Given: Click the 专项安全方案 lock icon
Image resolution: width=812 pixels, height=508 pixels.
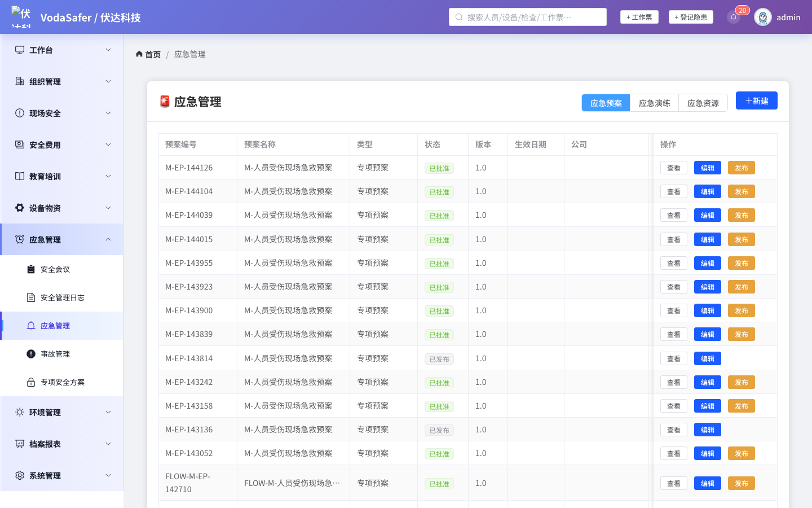Looking at the screenshot, I should pos(31,382).
